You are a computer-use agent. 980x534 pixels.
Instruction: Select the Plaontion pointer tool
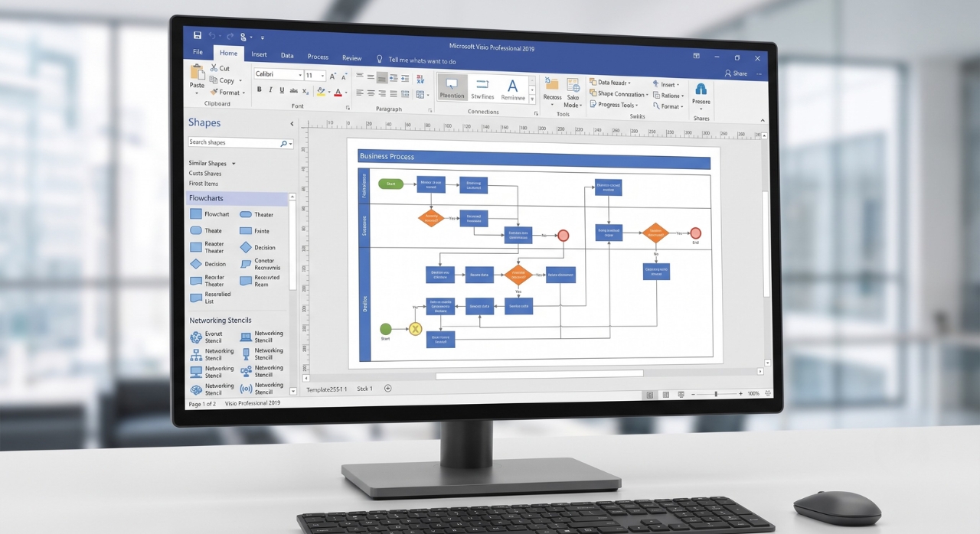(452, 88)
